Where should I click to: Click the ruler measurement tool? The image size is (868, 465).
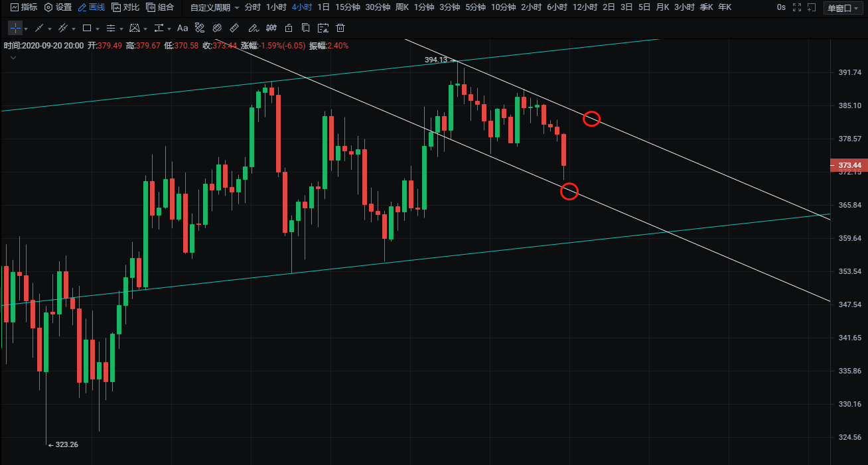pyautogui.click(x=234, y=29)
